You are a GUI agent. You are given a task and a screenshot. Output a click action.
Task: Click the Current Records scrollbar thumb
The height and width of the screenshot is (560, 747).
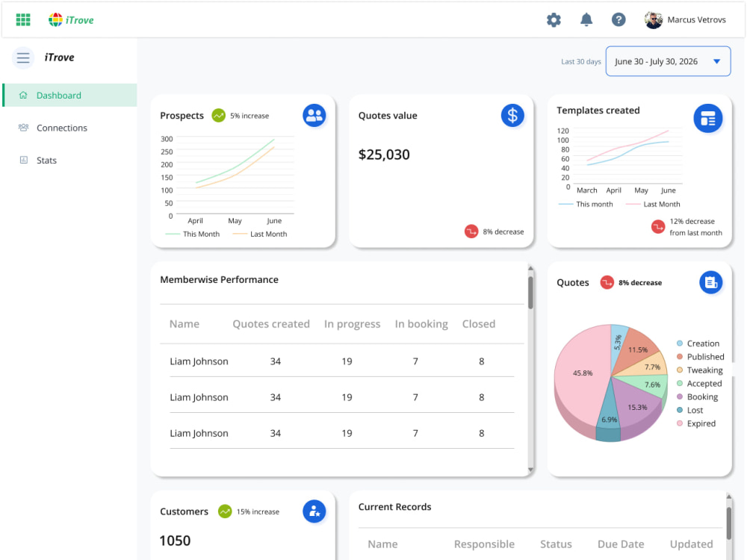coord(728,523)
